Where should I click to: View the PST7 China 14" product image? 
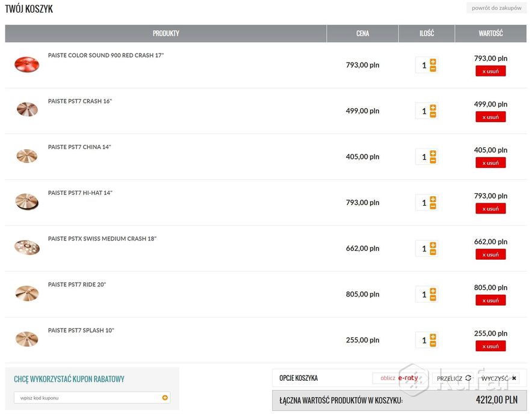27,156
